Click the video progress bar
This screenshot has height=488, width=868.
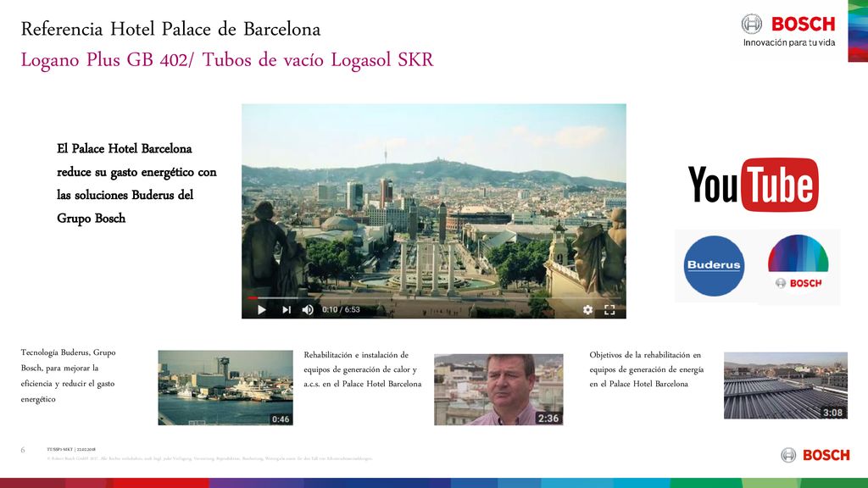pyautogui.click(x=434, y=297)
